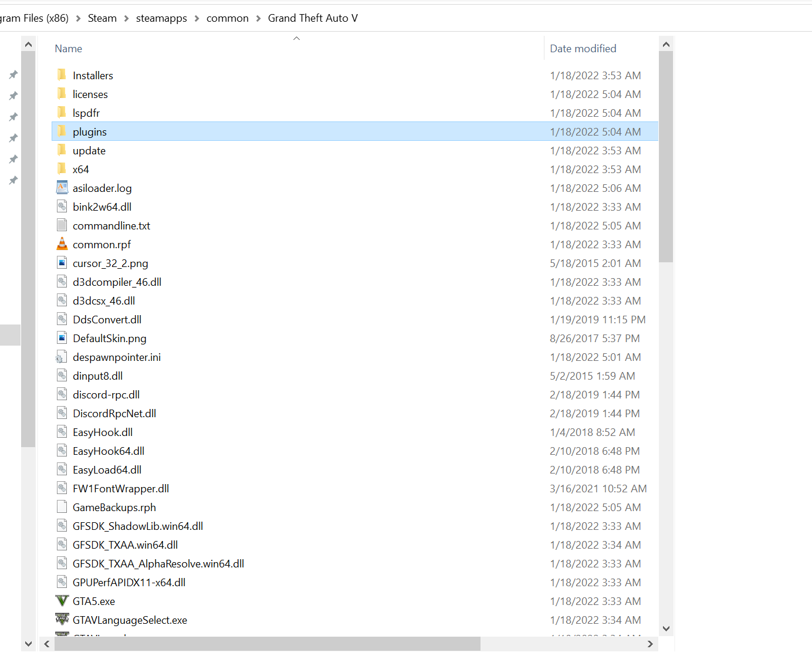Select the d3dcsx_46.dll file icon
The width and height of the screenshot is (812, 666).
coord(62,300)
